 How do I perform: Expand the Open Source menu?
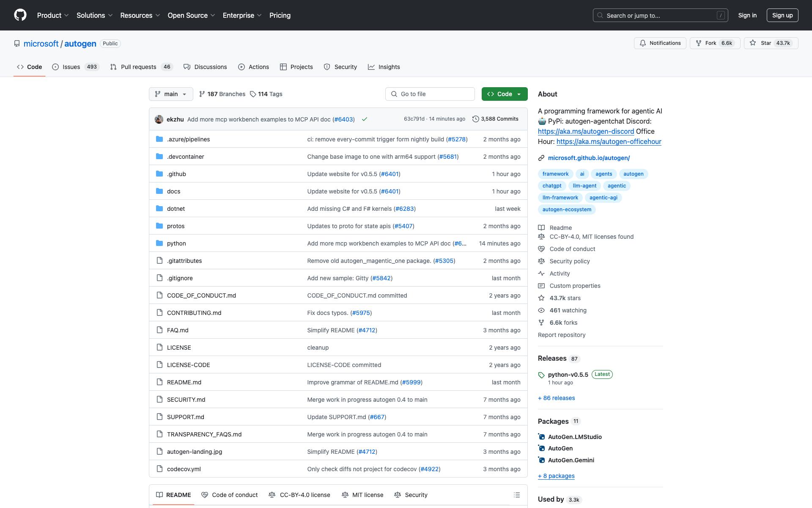[x=191, y=15]
